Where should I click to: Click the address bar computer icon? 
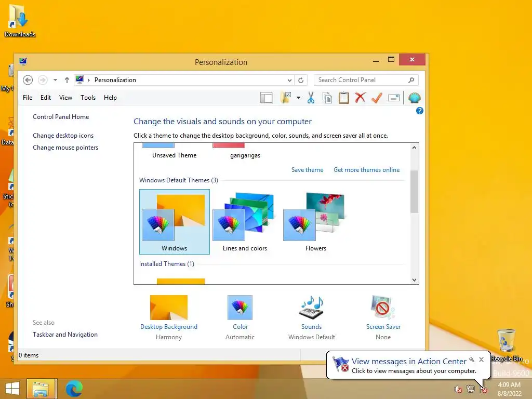[79, 79]
